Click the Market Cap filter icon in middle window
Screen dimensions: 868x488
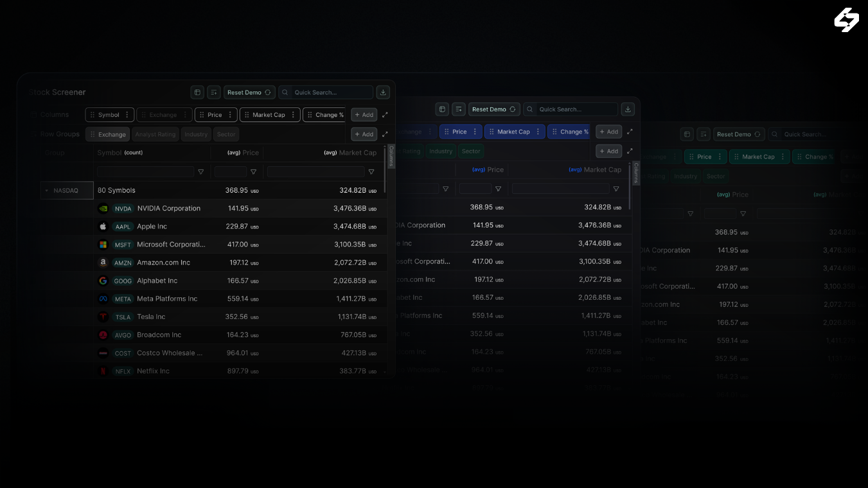tap(616, 189)
